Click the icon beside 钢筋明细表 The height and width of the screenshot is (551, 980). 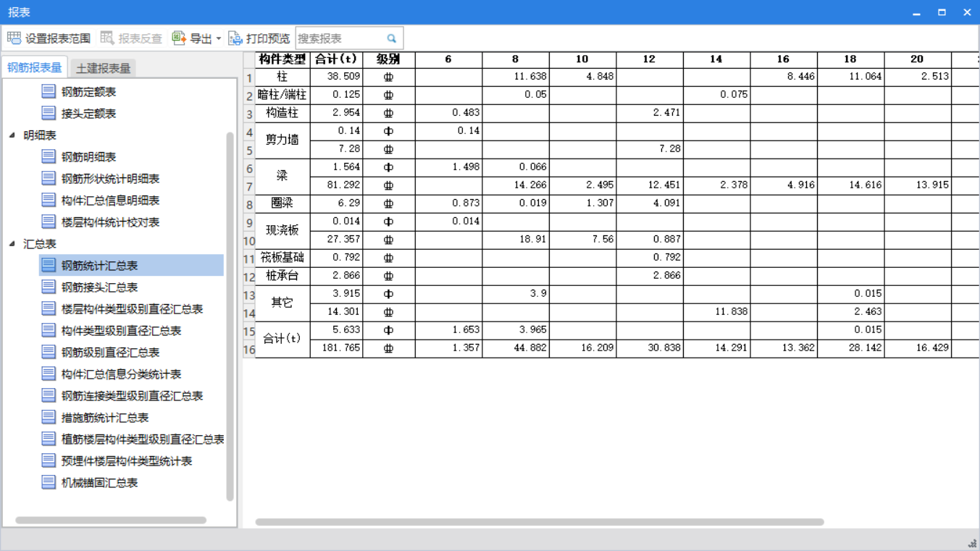(49, 156)
